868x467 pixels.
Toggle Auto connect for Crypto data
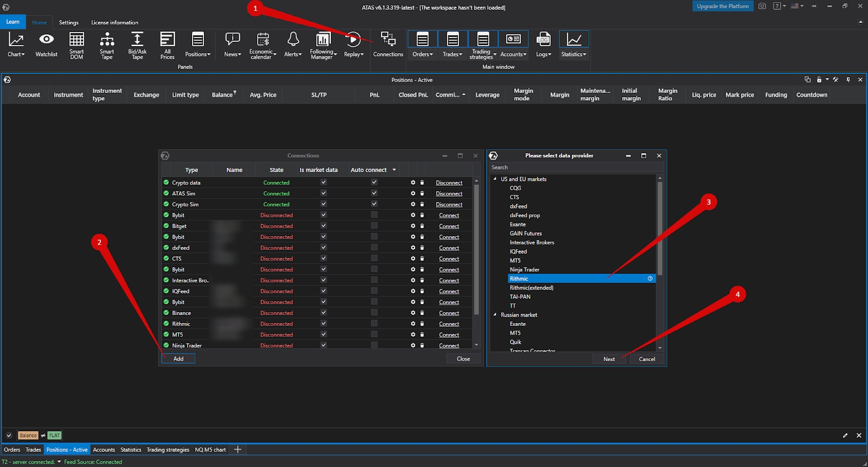[x=374, y=182]
